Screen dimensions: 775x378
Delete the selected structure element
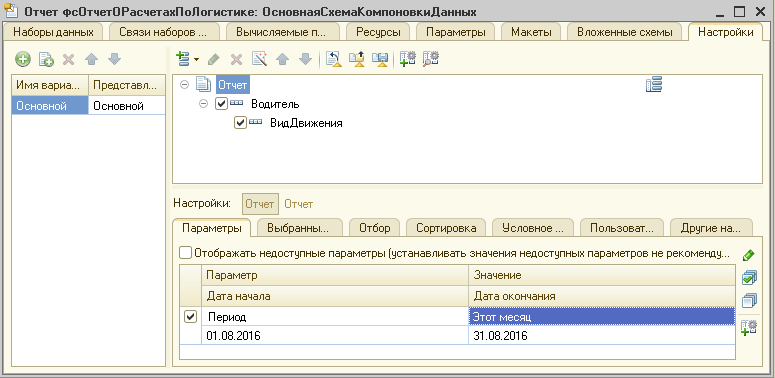237,59
